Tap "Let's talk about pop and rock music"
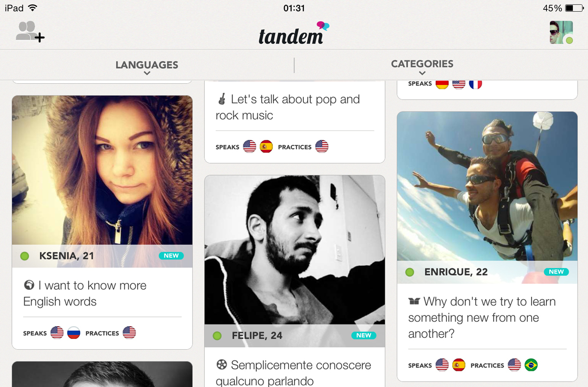 288,107
